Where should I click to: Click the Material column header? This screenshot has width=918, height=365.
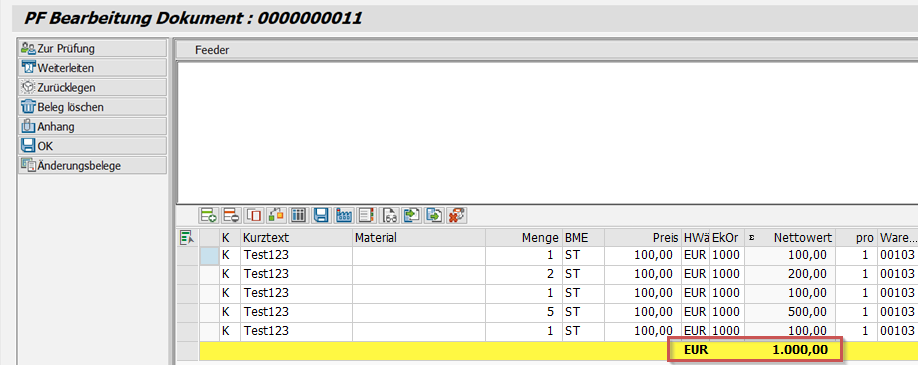419,237
